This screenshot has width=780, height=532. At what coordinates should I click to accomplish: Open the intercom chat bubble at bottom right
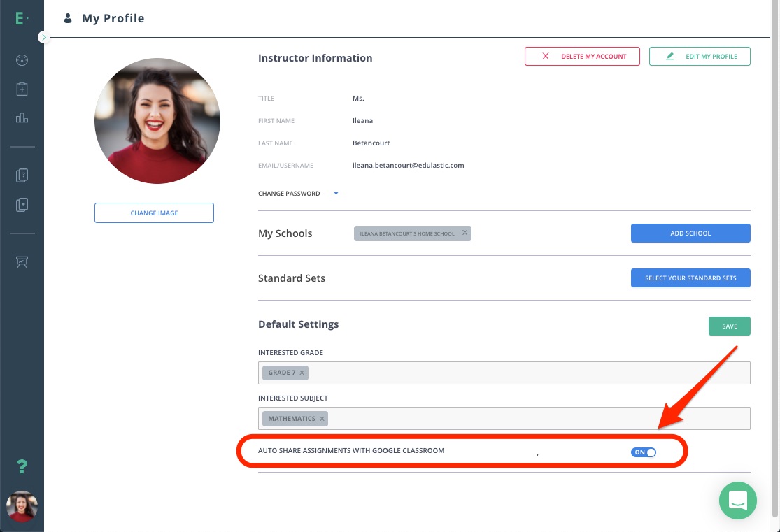pyautogui.click(x=738, y=501)
